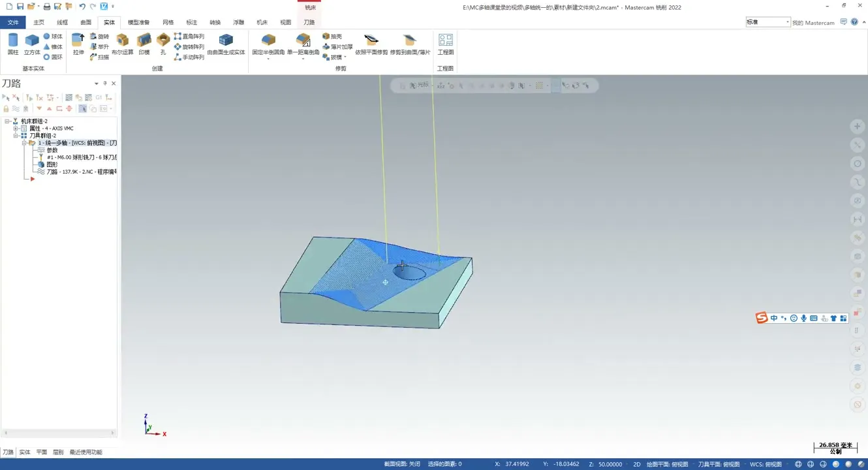Collapse the 机床群组-2 tree node
This screenshot has height=470, width=868.
pyautogui.click(x=7, y=121)
